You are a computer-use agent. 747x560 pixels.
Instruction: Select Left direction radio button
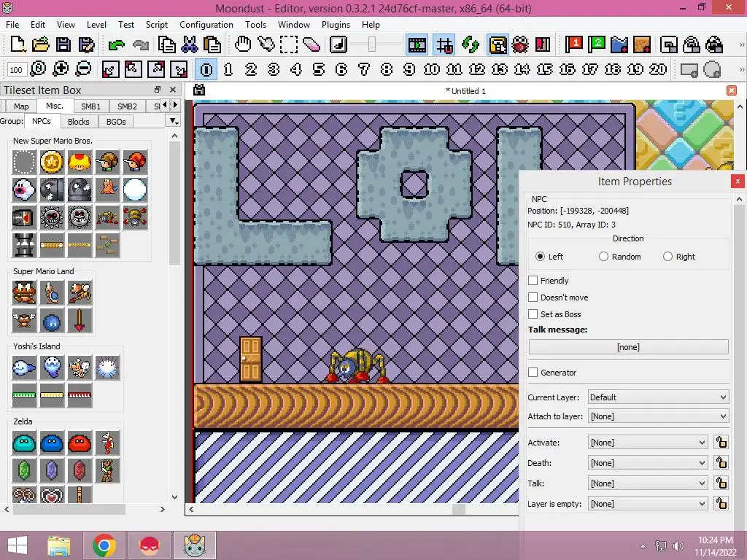(540, 257)
